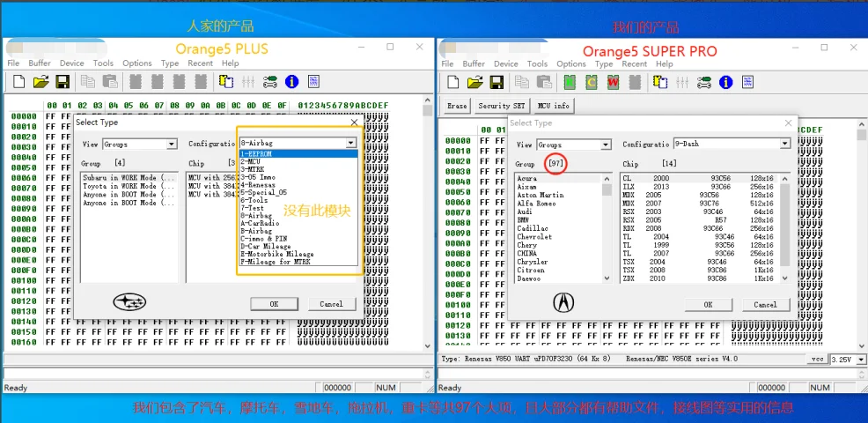868x423 pixels.
Task: Click New file icon in Orange5 PLUS toolbar
Action: (18, 82)
